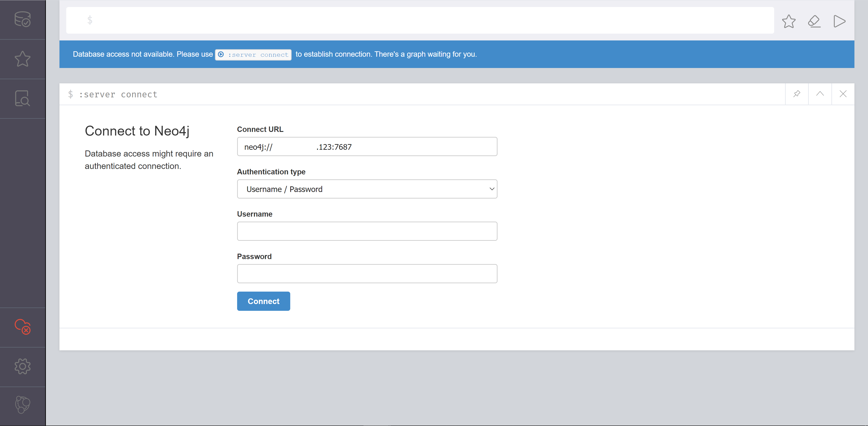Click the :server connect frame command text
868x426 pixels.
(x=118, y=95)
